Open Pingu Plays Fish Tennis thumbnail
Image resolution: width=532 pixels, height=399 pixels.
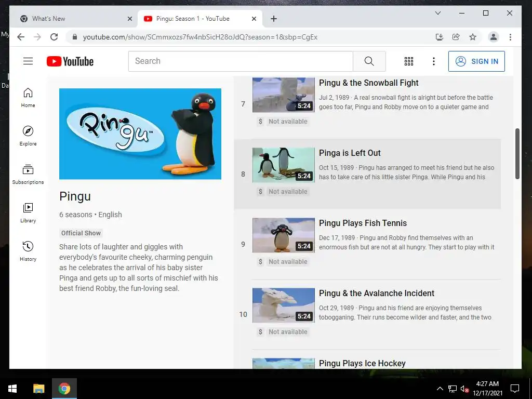point(283,235)
